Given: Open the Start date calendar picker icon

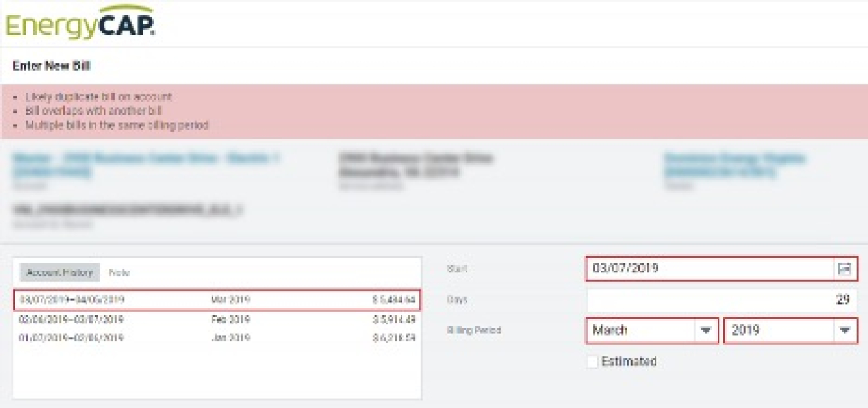Looking at the screenshot, I should (x=844, y=269).
